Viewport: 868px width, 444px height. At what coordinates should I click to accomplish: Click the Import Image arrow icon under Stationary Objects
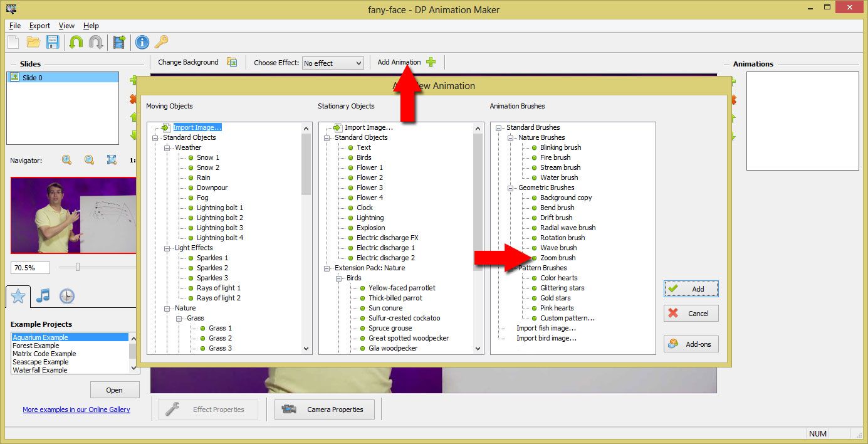338,127
